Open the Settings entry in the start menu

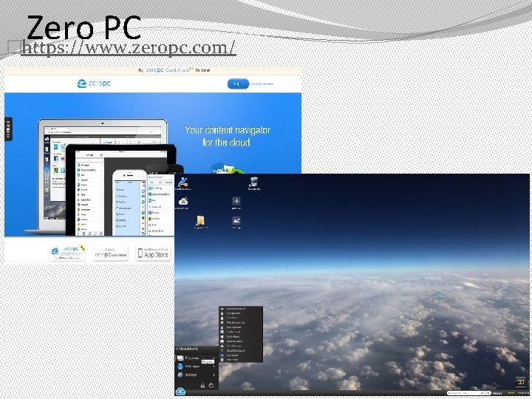[196, 375]
